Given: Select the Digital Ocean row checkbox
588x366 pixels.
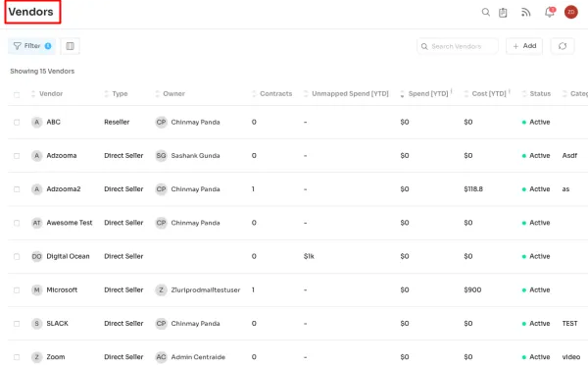Looking at the screenshot, I should pos(17,256).
